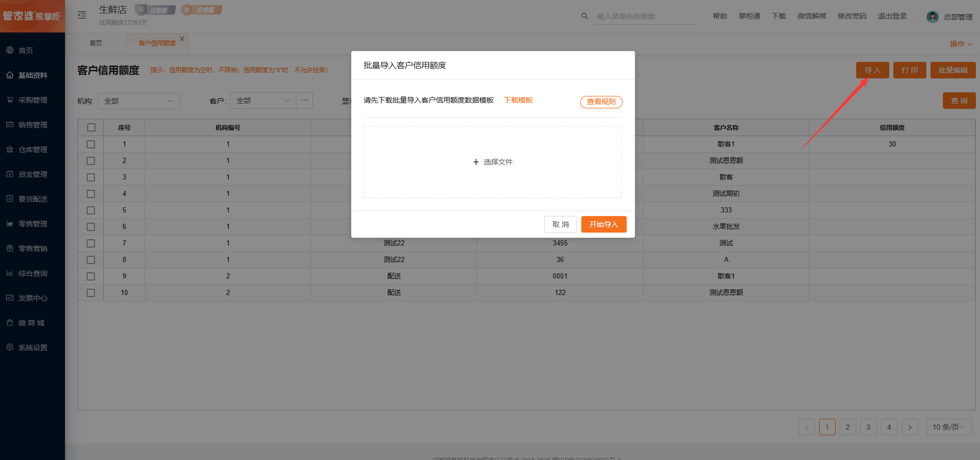Click the 仓库管理 warehouse icon
The width and height of the screenshot is (980, 460).
click(x=10, y=149)
